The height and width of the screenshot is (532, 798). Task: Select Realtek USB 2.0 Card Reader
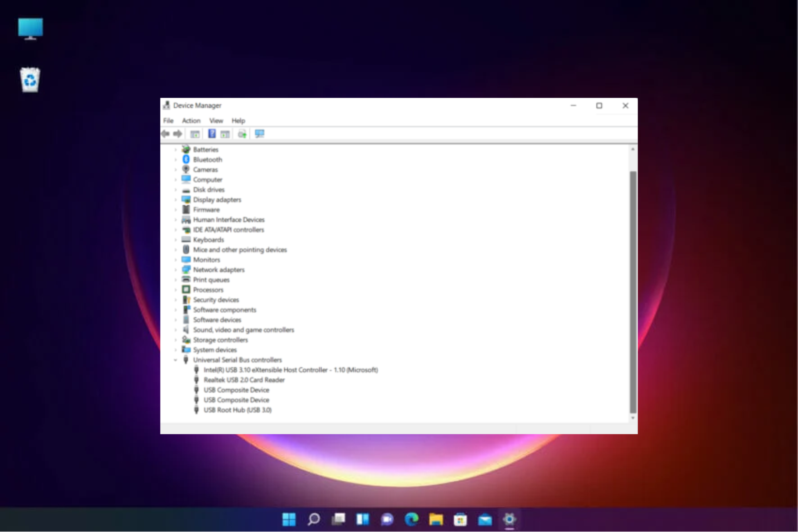point(244,380)
